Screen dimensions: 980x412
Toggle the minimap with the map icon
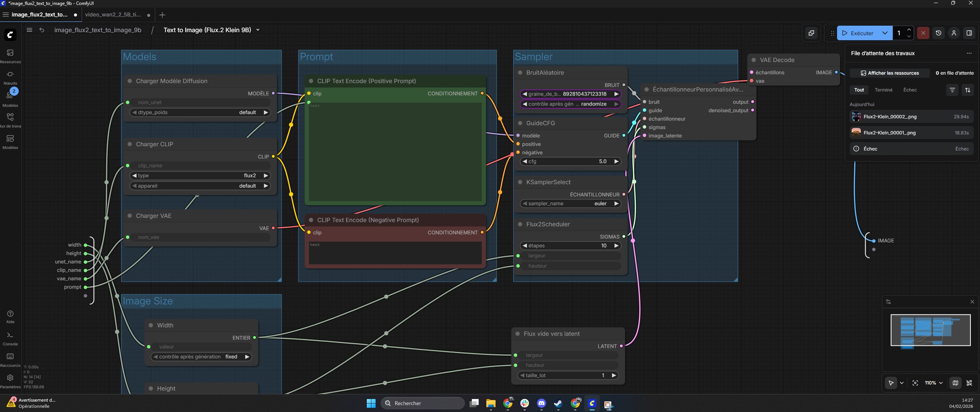(x=955, y=383)
